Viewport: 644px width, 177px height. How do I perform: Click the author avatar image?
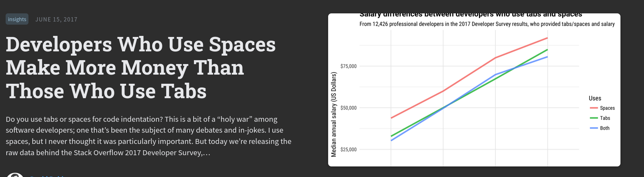click(x=15, y=175)
